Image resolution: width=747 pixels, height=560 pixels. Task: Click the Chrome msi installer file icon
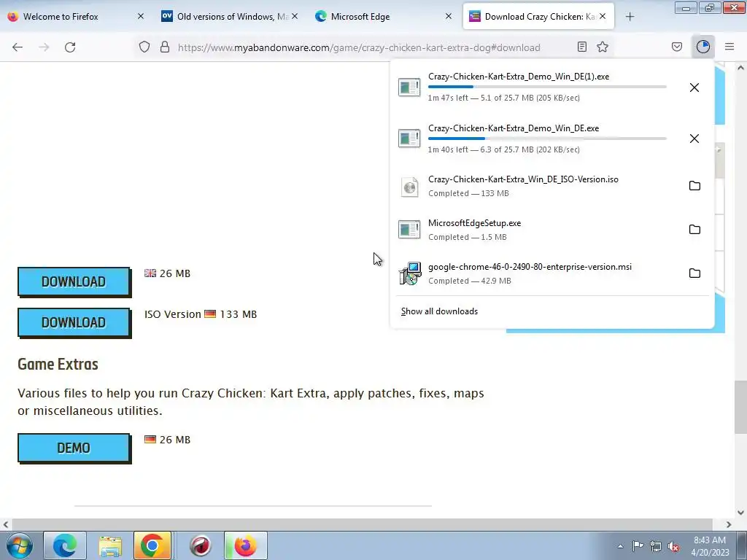tap(410, 273)
